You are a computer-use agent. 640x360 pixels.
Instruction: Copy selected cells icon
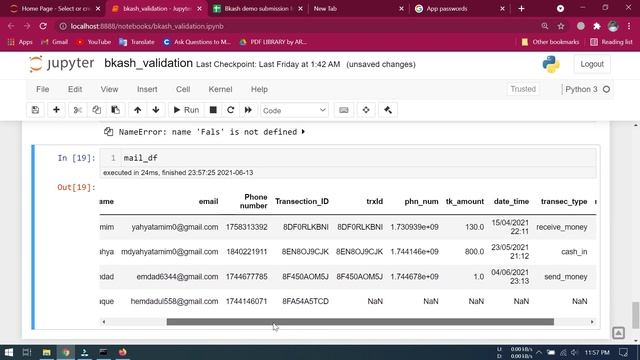pos(96,110)
